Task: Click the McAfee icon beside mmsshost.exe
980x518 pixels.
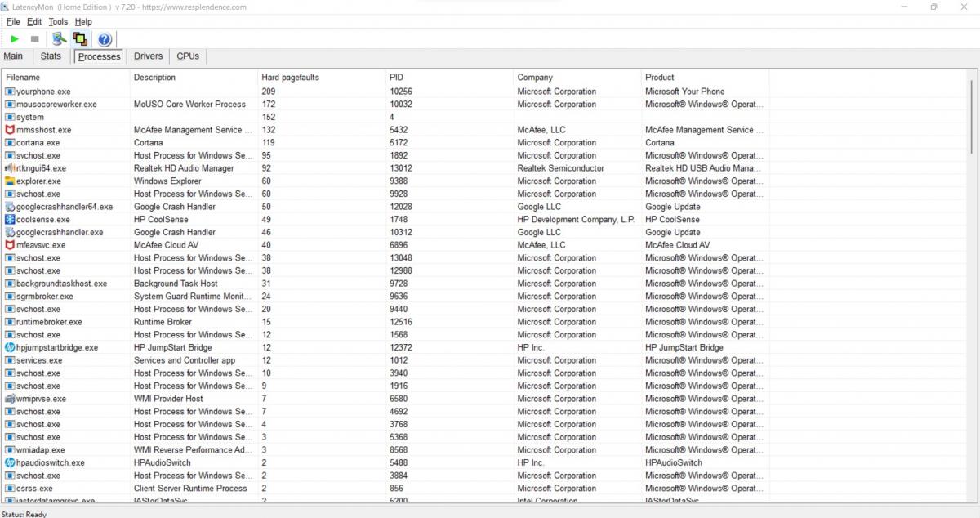Action: coord(10,130)
